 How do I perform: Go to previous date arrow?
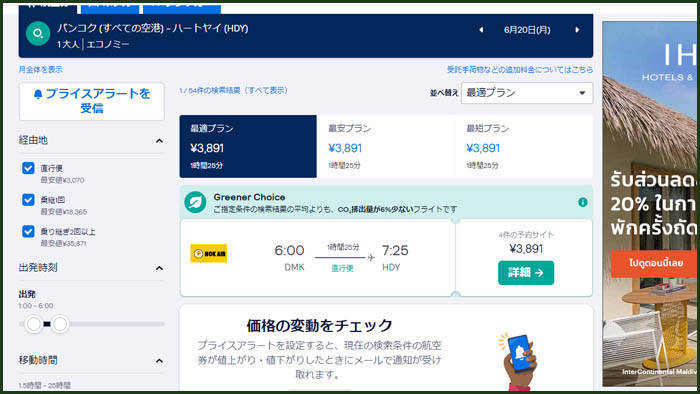pyautogui.click(x=481, y=30)
